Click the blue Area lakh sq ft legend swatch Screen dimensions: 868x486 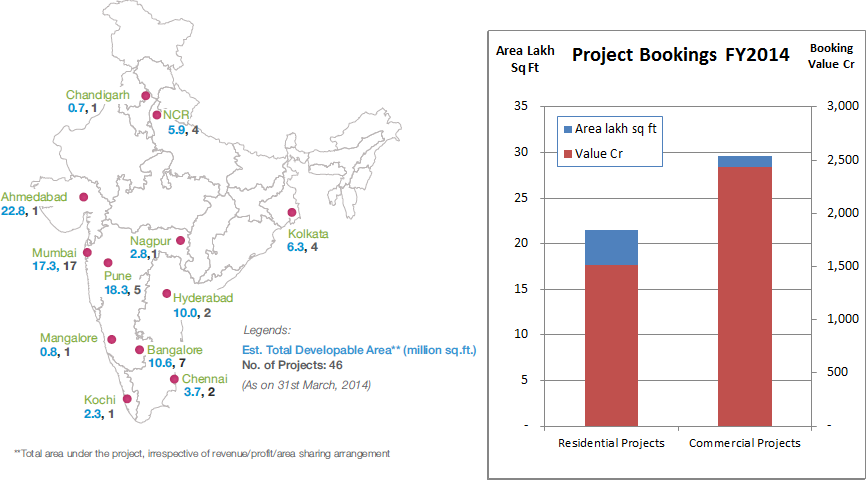(x=567, y=129)
